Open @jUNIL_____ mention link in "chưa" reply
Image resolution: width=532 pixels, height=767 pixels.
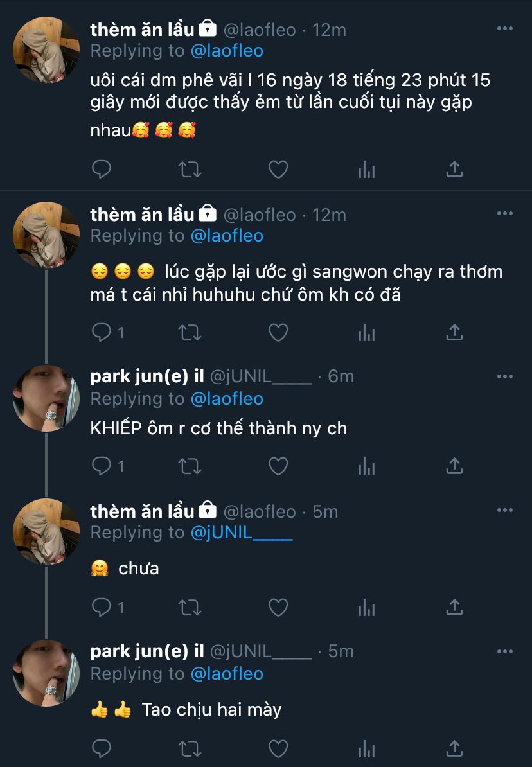point(242,533)
